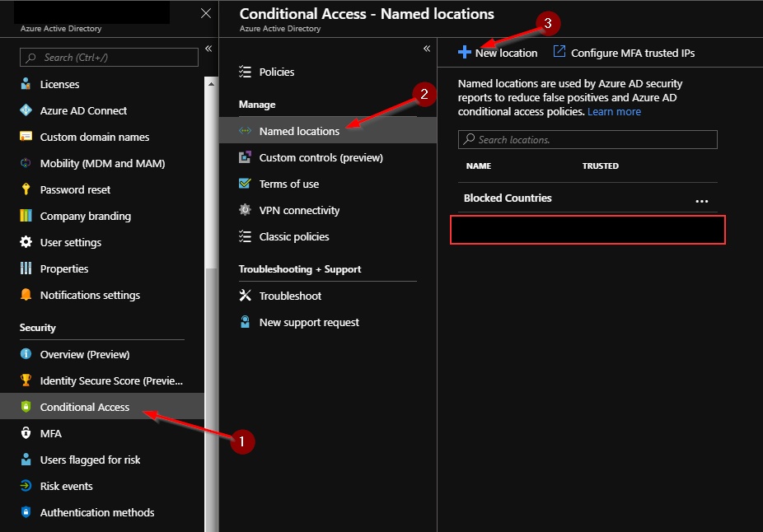Click the Password reset key icon
Image resolution: width=763 pixels, height=532 pixels.
26,189
